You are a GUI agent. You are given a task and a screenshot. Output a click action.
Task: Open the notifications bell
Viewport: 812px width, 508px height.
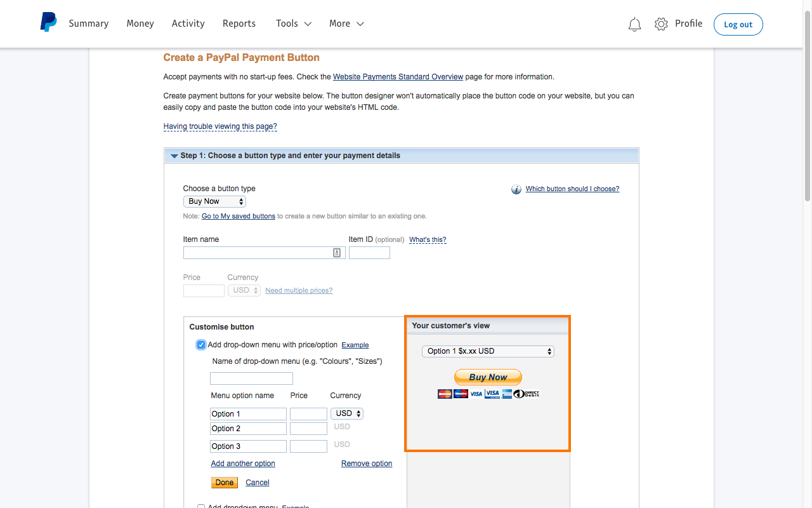pos(634,24)
